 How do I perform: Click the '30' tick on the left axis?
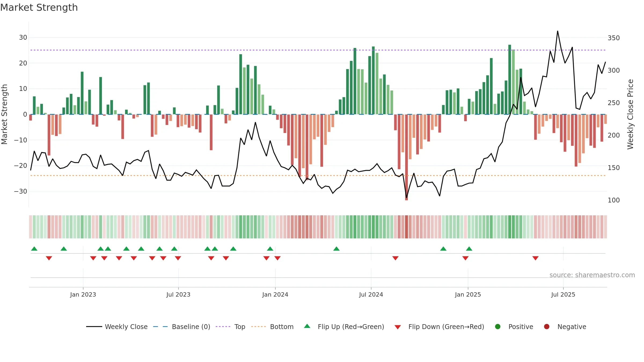click(23, 38)
